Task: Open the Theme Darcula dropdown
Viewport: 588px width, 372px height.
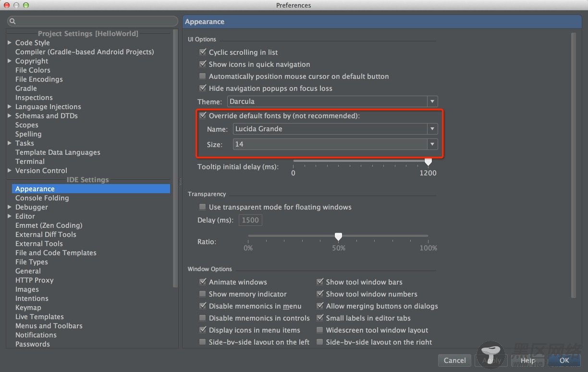Action: [332, 101]
